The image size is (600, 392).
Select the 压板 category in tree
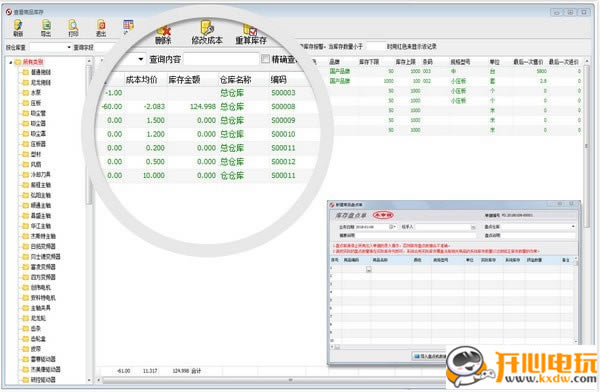pos(36,103)
